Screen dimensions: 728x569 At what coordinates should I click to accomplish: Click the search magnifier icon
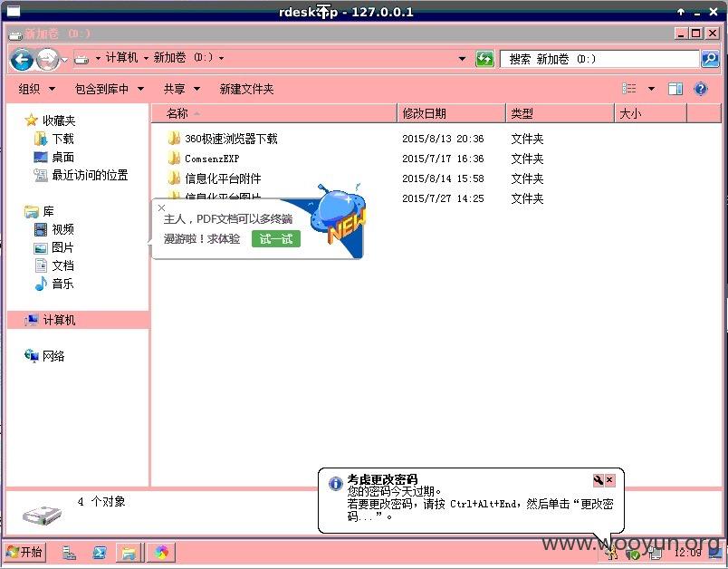click(710, 59)
